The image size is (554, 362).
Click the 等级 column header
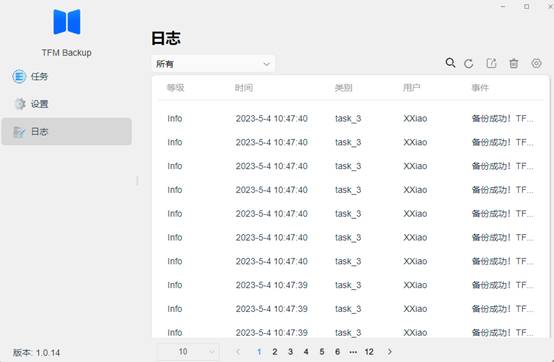tap(176, 88)
